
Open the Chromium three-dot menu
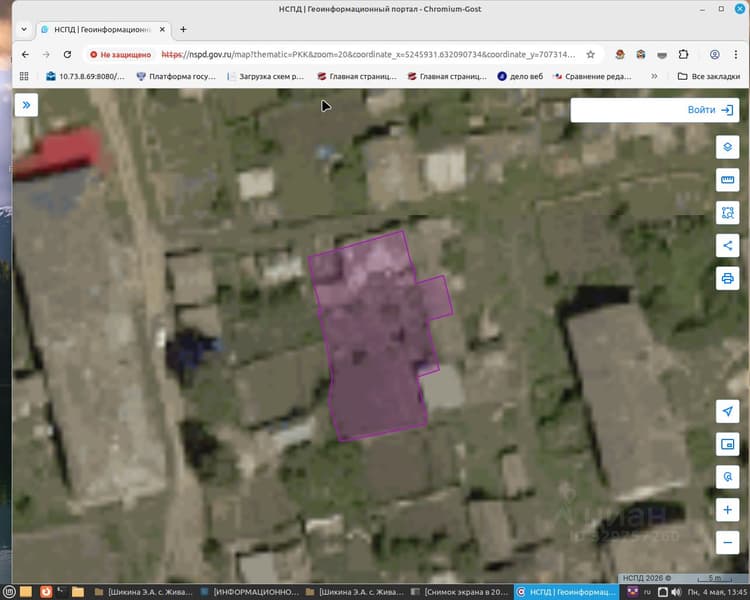[736, 55]
